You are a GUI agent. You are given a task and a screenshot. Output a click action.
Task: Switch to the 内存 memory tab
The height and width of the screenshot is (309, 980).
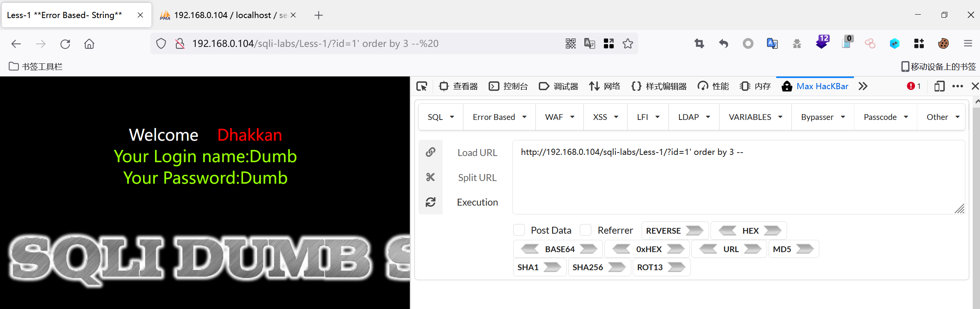(755, 86)
